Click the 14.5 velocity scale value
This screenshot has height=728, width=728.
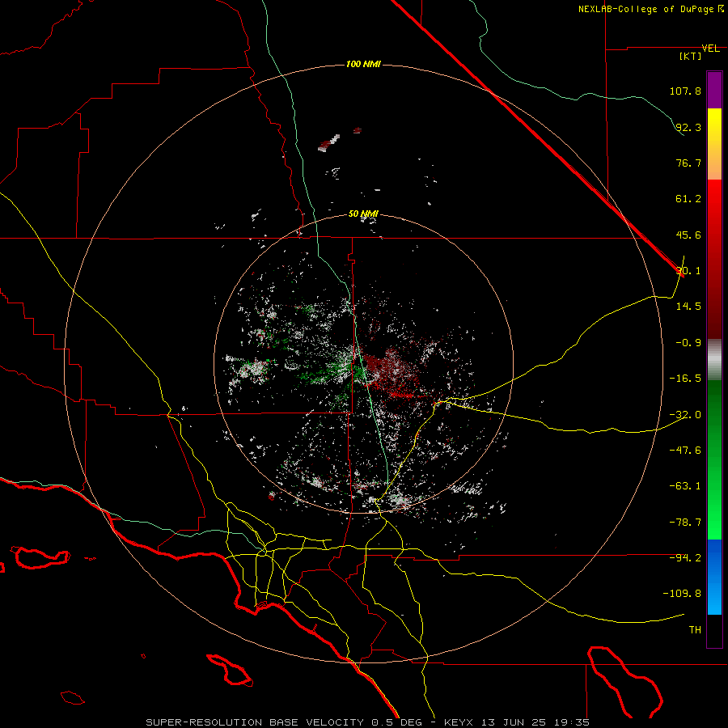coord(688,307)
